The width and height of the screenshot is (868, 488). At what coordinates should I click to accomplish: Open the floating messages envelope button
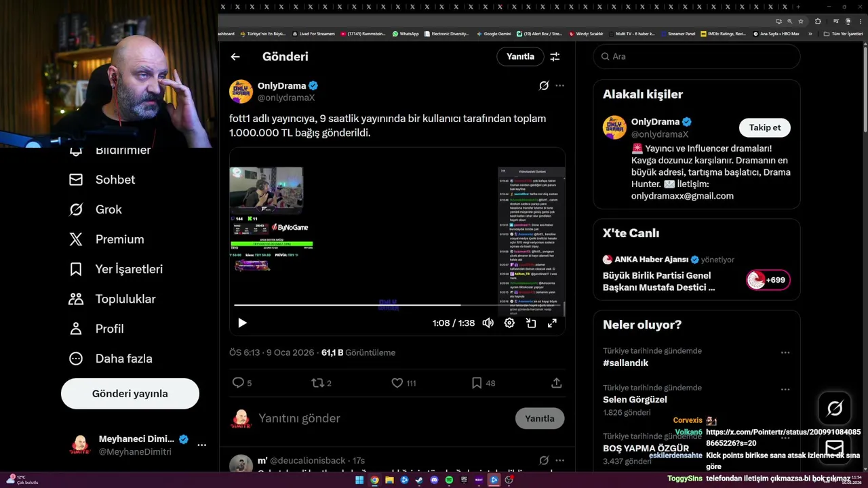[x=835, y=449]
